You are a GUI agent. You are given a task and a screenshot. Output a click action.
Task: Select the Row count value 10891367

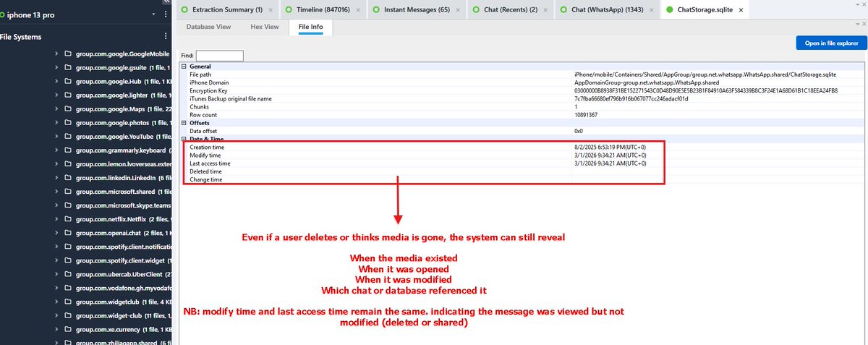coord(586,115)
